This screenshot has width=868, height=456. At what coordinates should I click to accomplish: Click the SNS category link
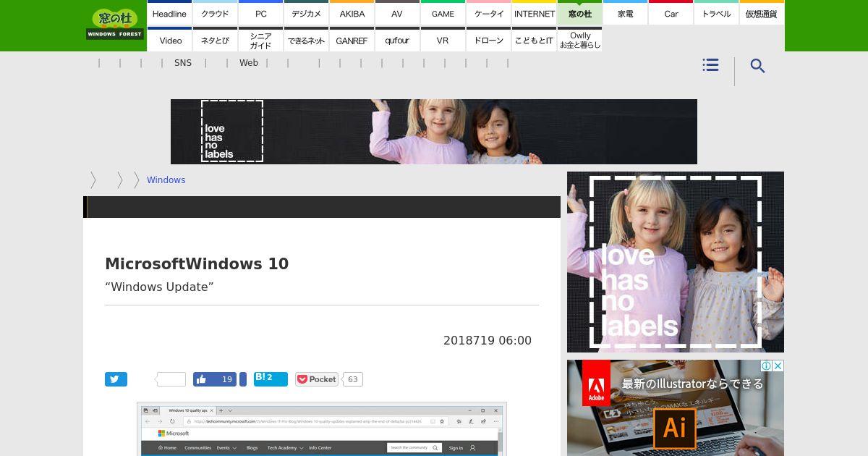click(183, 63)
